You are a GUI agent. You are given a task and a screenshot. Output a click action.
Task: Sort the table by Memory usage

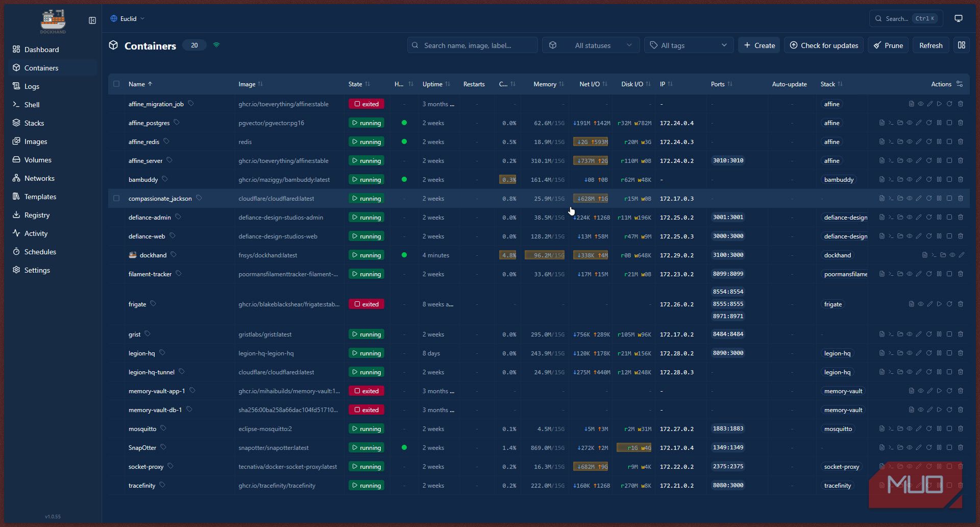[x=549, y=84]
